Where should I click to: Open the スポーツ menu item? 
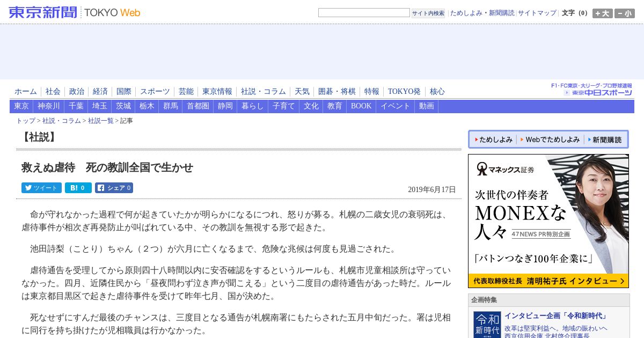155,92
